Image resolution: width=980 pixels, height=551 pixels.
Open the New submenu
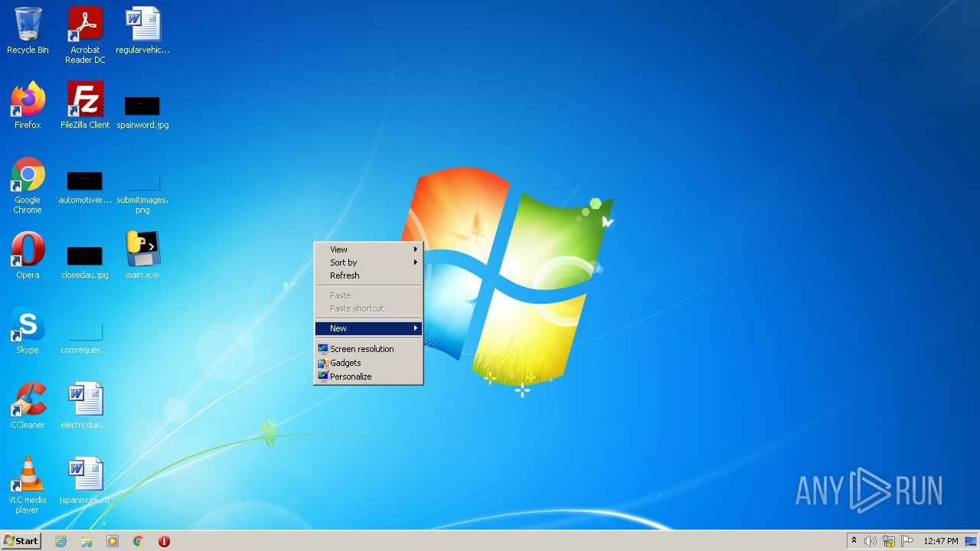[368, 328]
